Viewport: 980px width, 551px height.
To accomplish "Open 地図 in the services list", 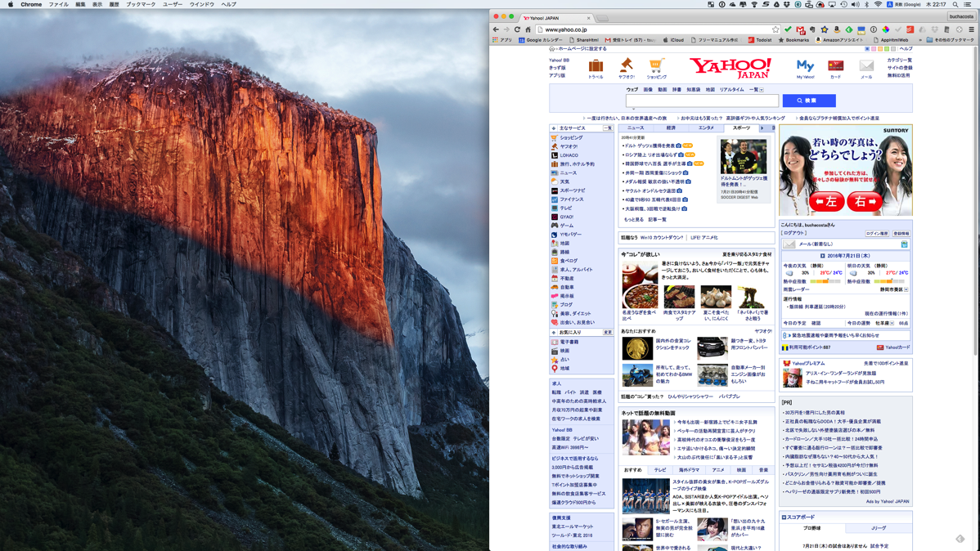I will coord(564,243).
